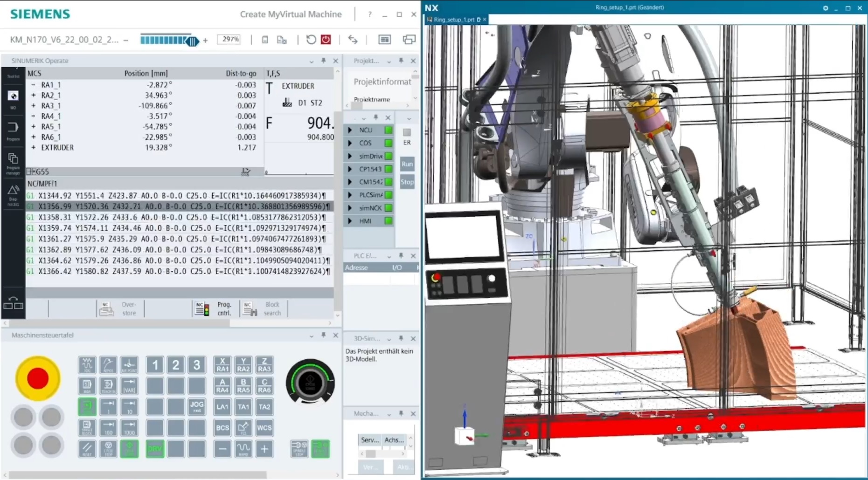Screen dimensions: 868x480
Task: Toggle green SPINDLE START key
Action: click(320, 448)
